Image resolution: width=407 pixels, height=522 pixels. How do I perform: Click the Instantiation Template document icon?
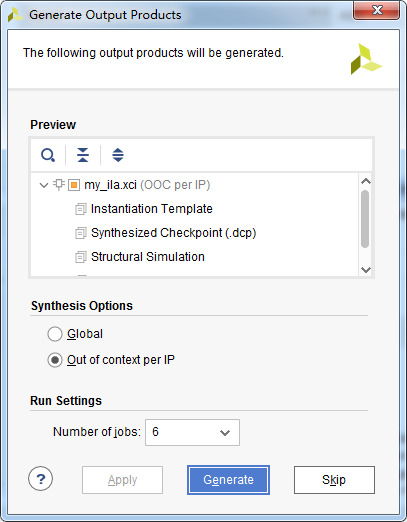point(81,209)
